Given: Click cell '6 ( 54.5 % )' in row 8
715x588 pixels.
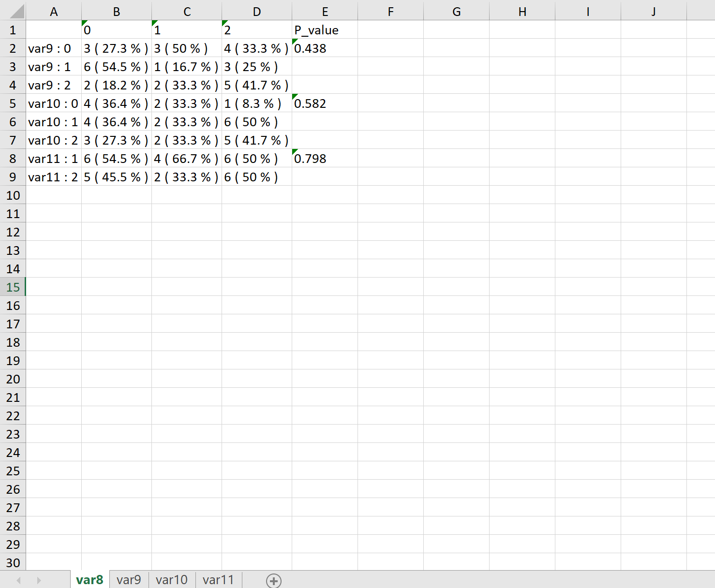Looking at the screenshot, I should tap(117, 159).
